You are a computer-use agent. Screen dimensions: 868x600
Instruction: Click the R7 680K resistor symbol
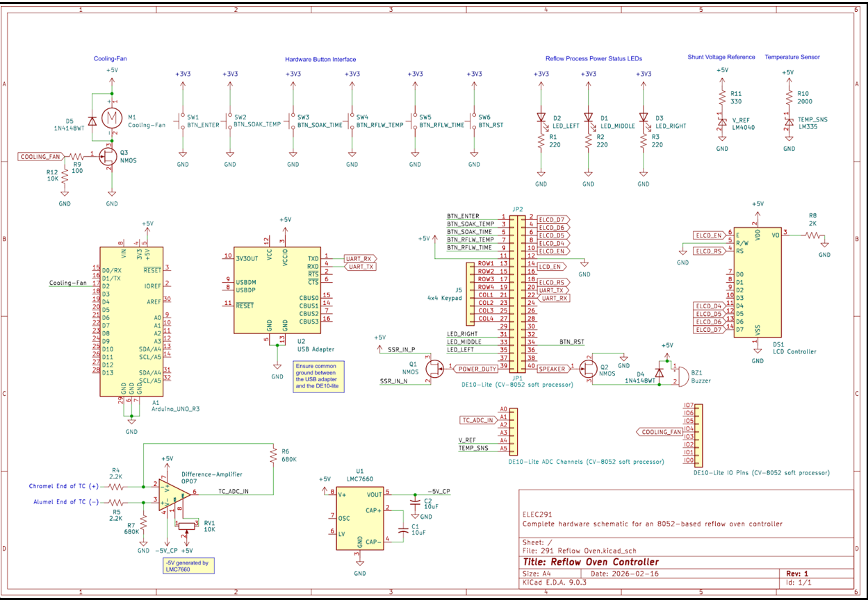[x=143, y=522]
